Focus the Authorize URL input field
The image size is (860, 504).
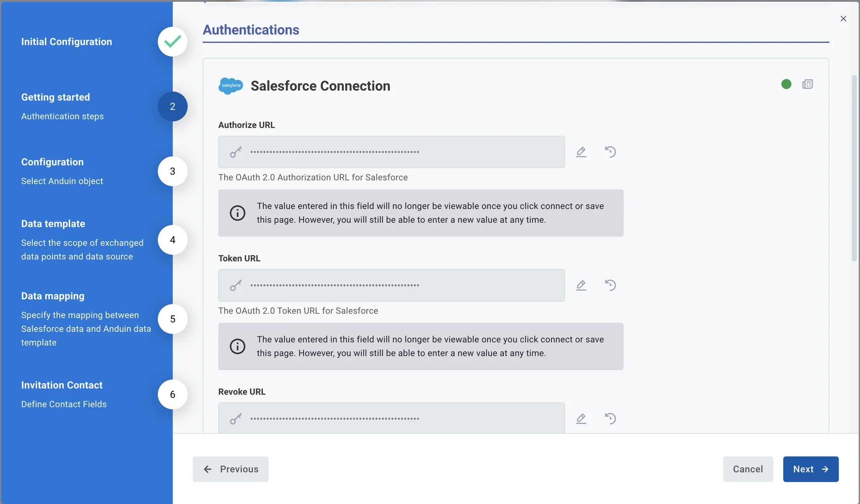pos(391,152)
